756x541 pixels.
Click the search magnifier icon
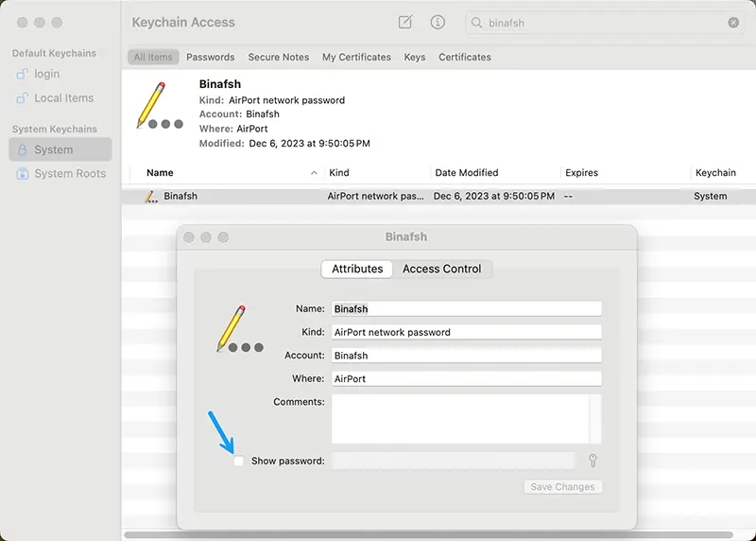pos(477,23)
